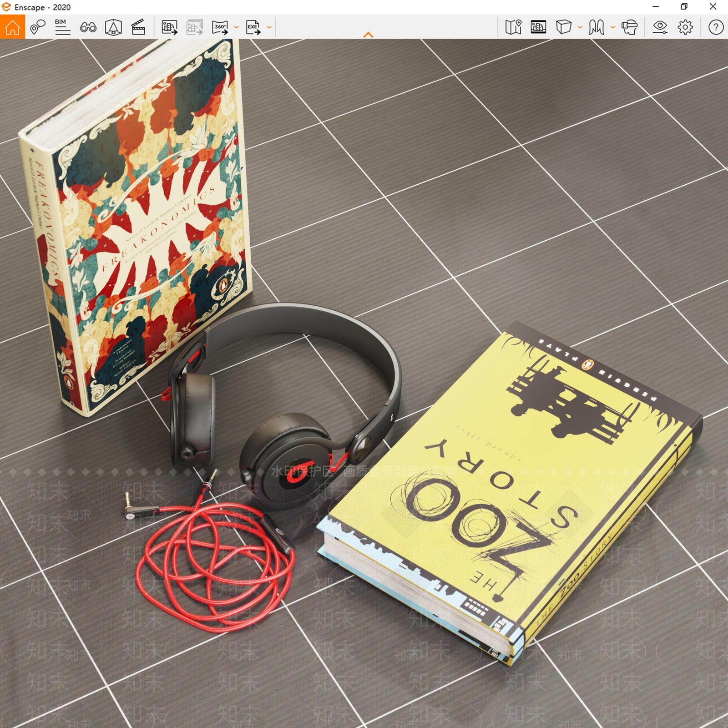
Task: Open the video editor clapperboard icon
Action: [138, 27]
